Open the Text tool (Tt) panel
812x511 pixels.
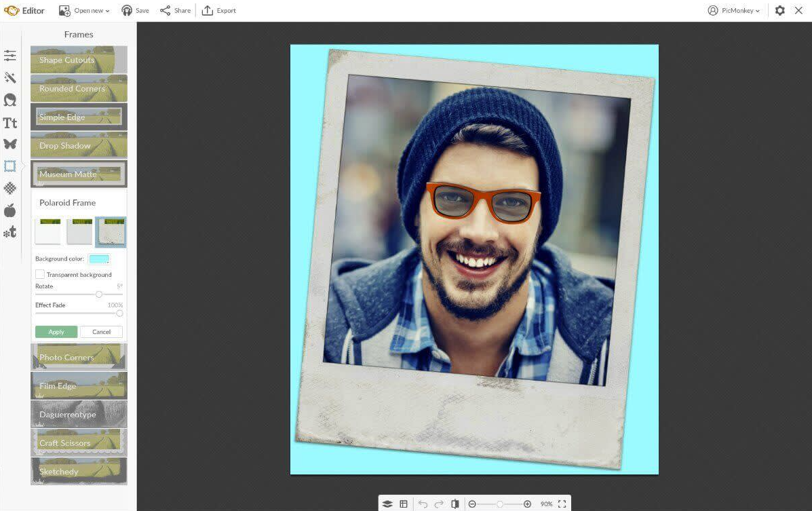[x=10, y=123]
